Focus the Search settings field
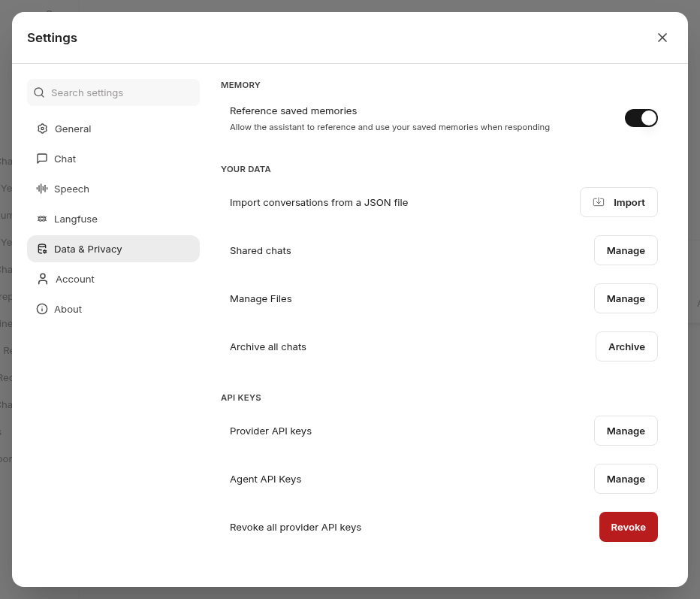This screenshot has width=700, height=599. click(113, 92)
